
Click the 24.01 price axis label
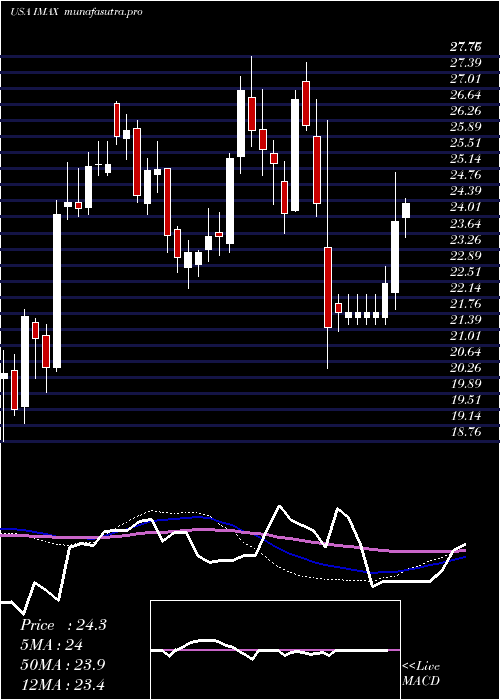click(x=466, y=207)
